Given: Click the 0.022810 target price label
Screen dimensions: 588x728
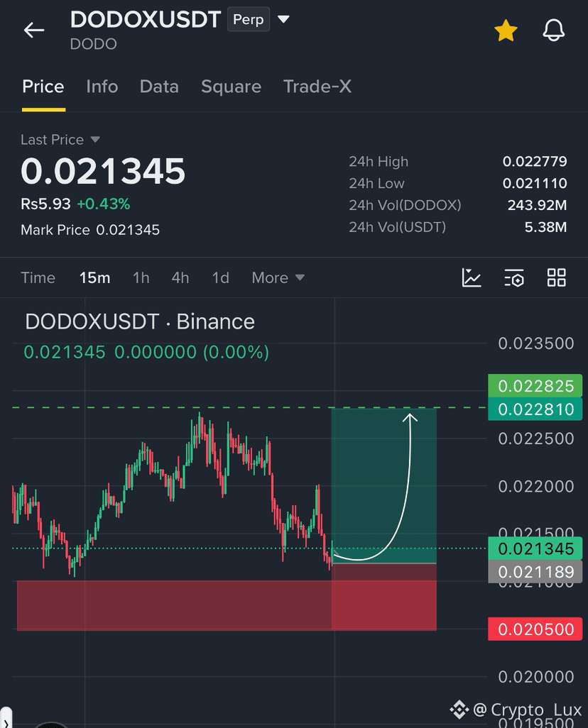Looking at the screenshot, I should [x=535, y=409].
